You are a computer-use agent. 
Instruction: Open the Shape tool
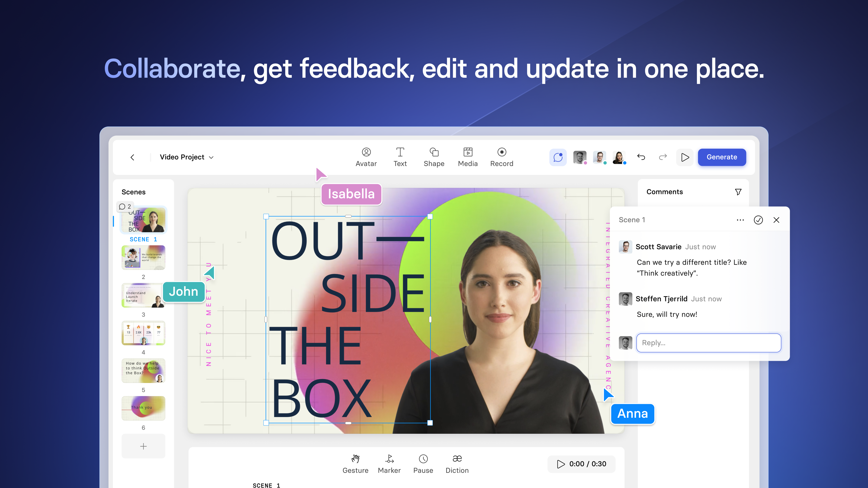pyautogui.click(x=434, y=157)
